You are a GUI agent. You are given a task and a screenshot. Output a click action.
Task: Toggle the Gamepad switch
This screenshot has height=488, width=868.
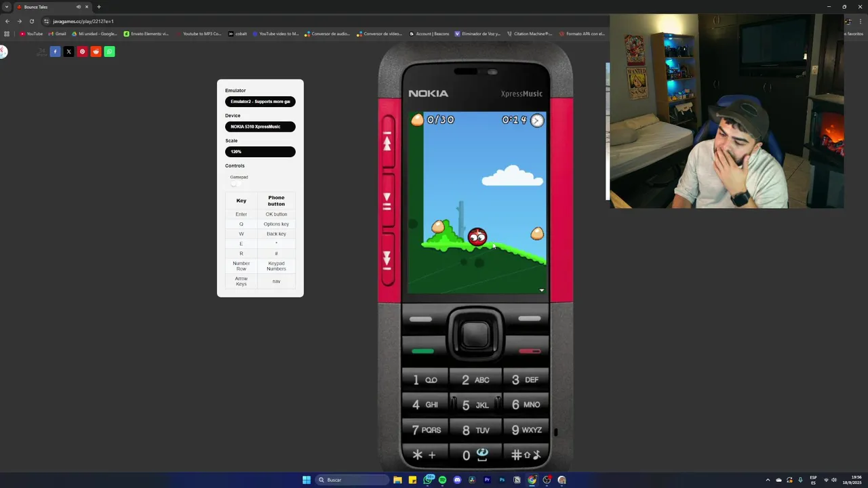pyautogui.click(x=235, y=184)
